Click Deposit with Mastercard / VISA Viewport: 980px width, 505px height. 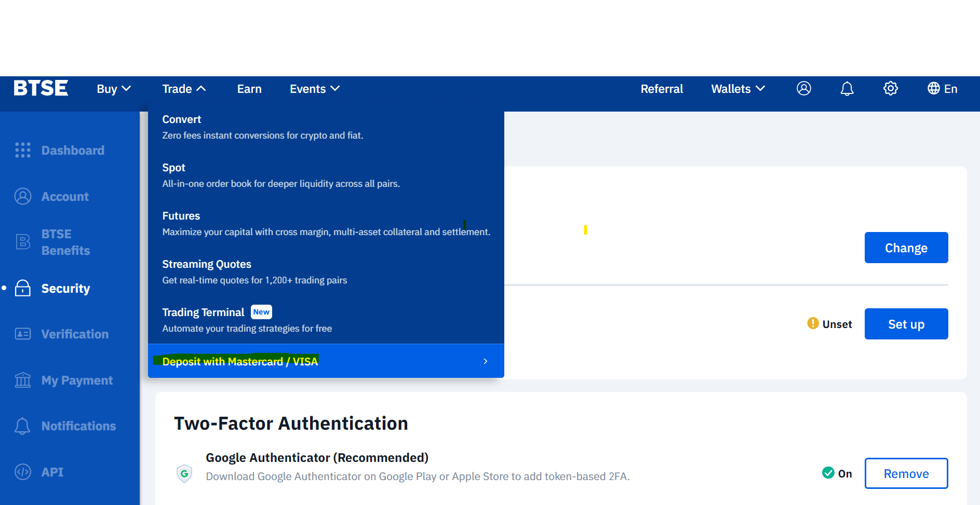point(326,361)
